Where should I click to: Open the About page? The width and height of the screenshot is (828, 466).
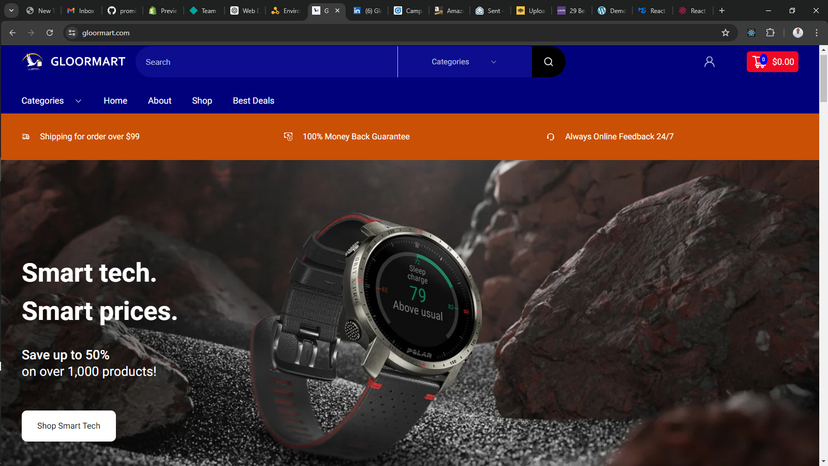[159, 101]
